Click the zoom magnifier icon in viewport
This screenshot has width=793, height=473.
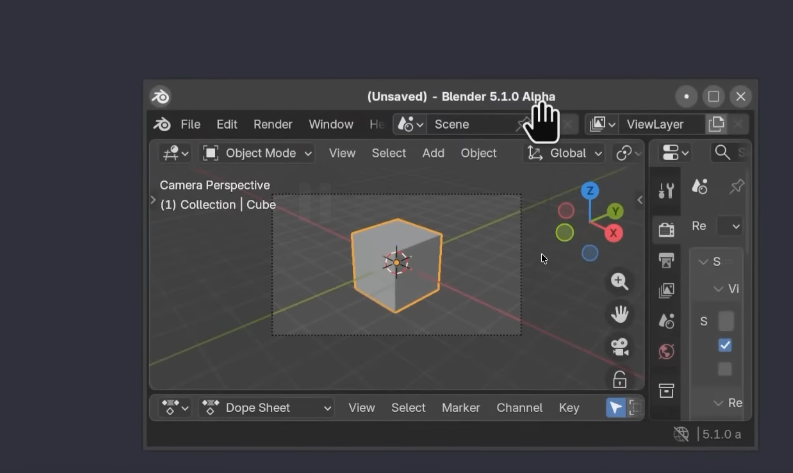(x=620, y=281)
